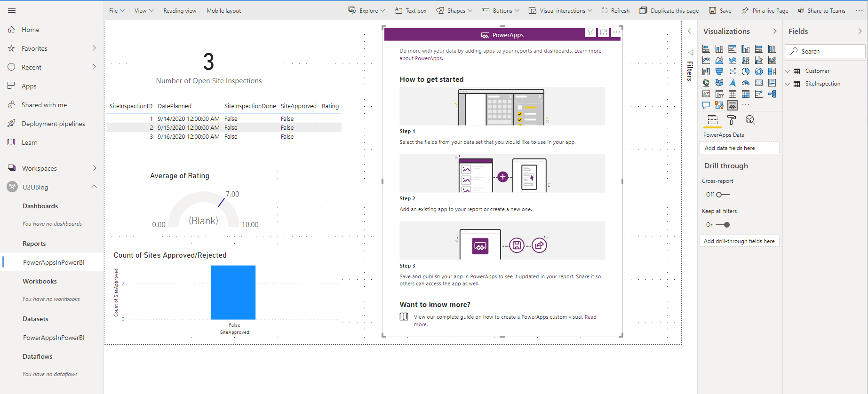
Task: Insert a Text box
Action: (x=410, y=10)
